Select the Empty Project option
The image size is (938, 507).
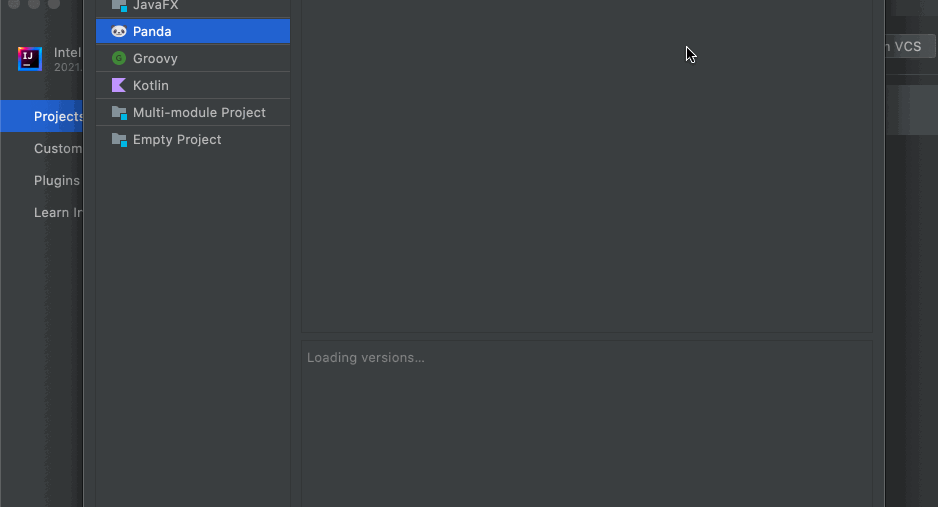pyautogui.click(x=177, y=140)
